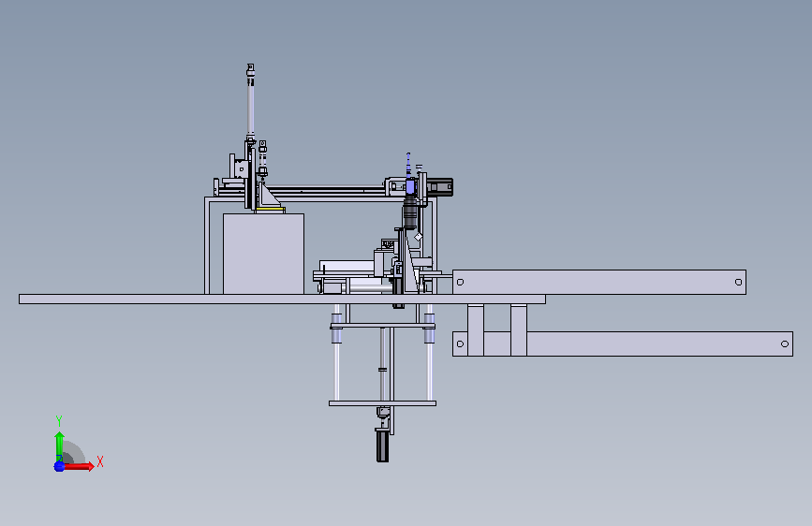Click the blue Z axis ball of triad
Image resolution: width=812 pixels, height=526 pixels.
click(59, 466)
